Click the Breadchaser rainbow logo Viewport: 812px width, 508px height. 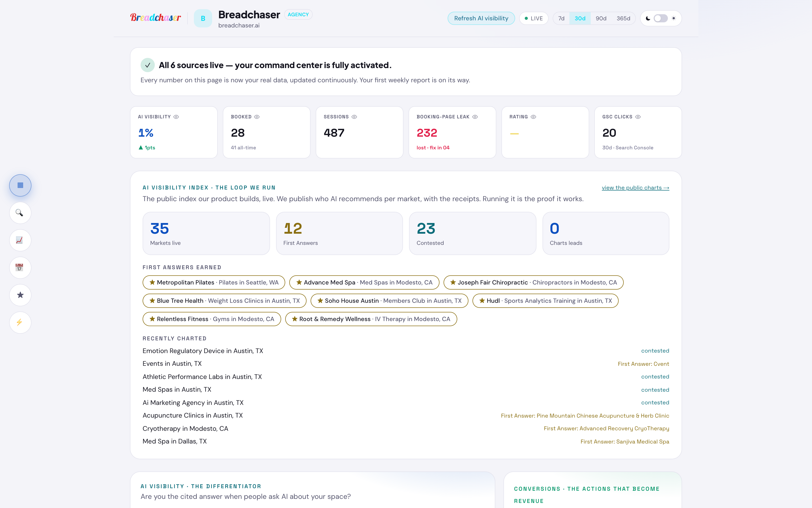point(155,18)
